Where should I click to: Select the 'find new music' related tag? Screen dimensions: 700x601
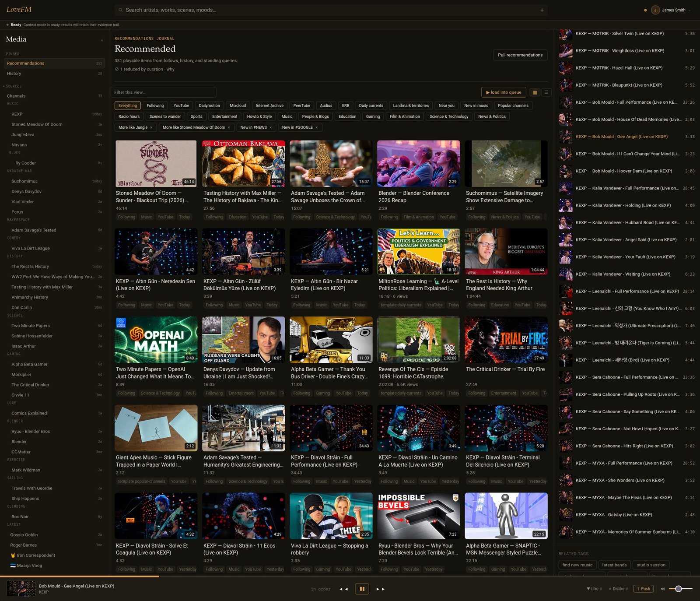coord(577,565)
